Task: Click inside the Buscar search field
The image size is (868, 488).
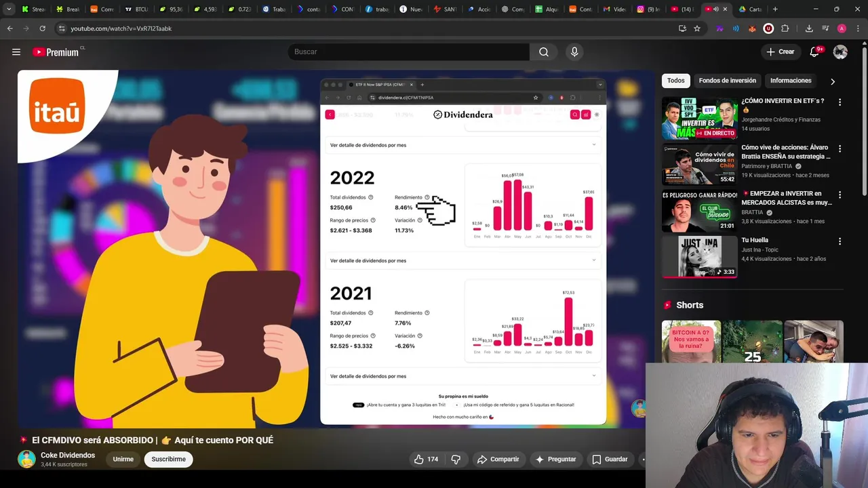Action: coord(409,52)
